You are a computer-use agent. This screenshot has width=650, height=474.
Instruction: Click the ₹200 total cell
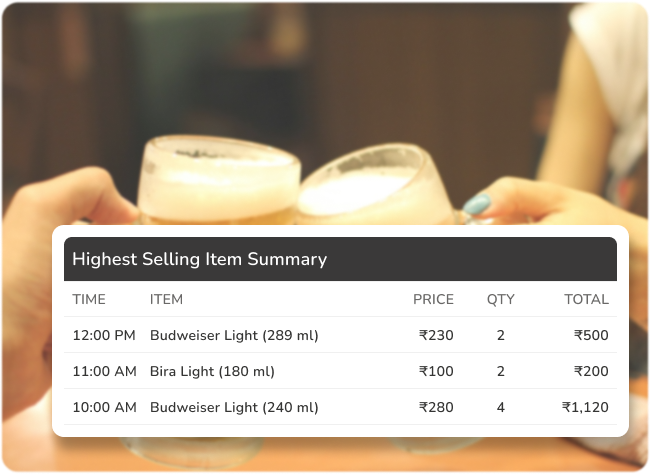[x=591, y=372]
